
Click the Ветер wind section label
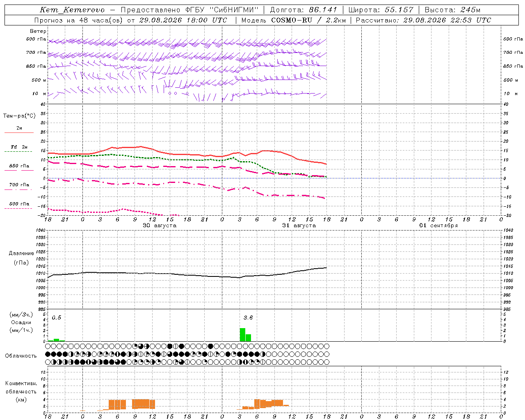click(x=38, y=31)
